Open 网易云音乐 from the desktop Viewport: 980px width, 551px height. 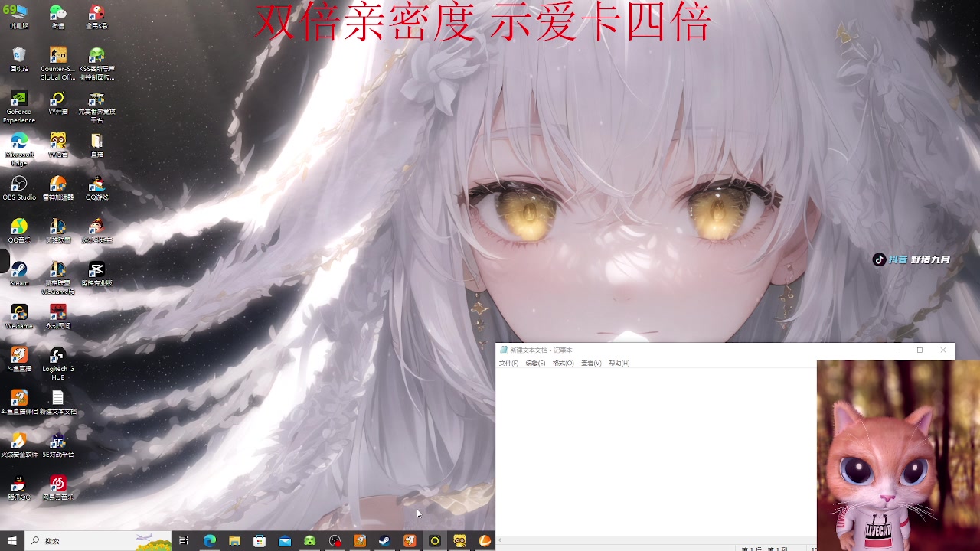[x=57, y=484]
